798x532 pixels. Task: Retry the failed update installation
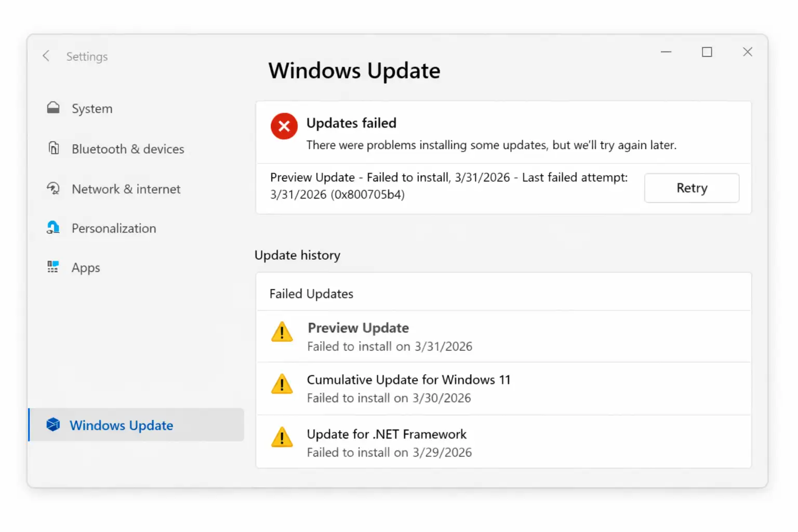[691, 188]
